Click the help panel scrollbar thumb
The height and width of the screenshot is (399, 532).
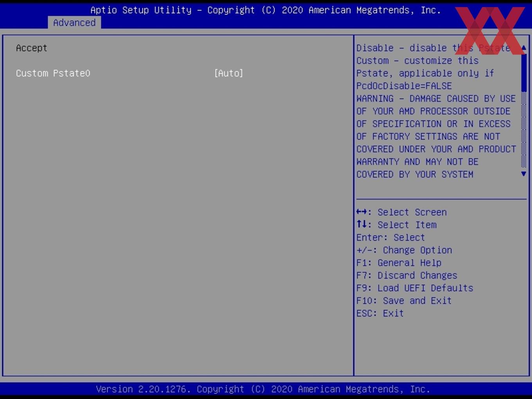pyautogui.click(x=524, y=72)
